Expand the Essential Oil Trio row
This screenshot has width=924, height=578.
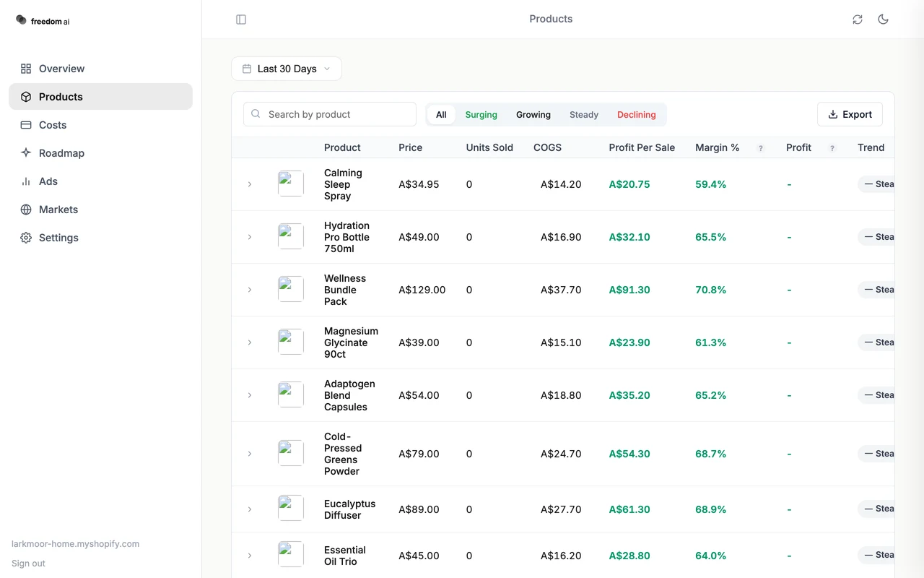(250, 556)
